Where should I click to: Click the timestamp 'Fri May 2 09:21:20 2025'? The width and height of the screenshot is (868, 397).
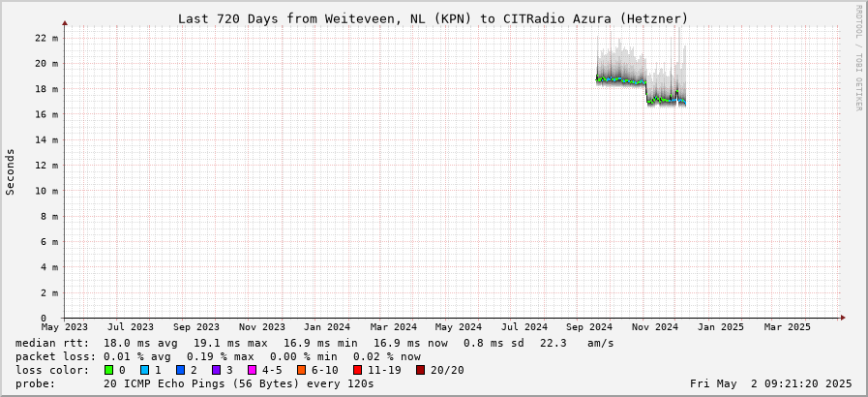[x=770, y=383]
